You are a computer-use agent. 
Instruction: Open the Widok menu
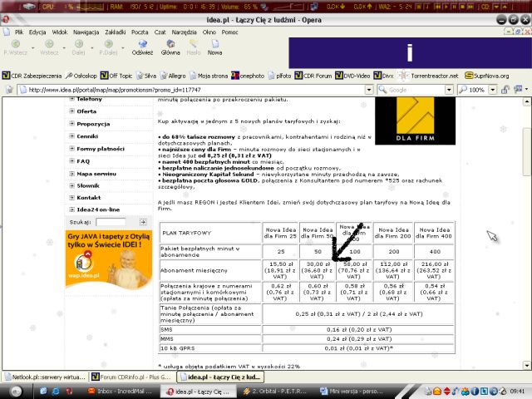coord(60,32)
